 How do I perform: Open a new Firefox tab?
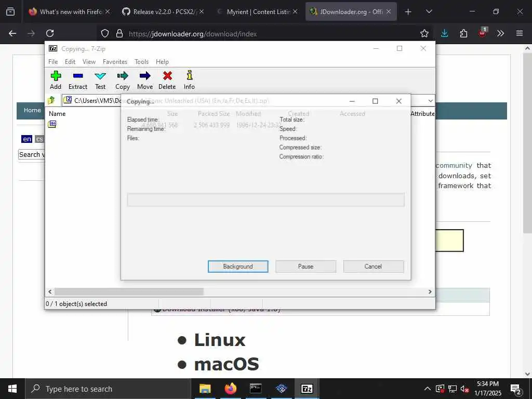click(408, 11)
